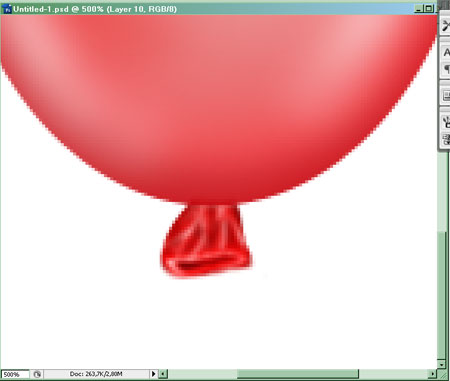Click the balloon knot on the canvas

pos(206,240)
